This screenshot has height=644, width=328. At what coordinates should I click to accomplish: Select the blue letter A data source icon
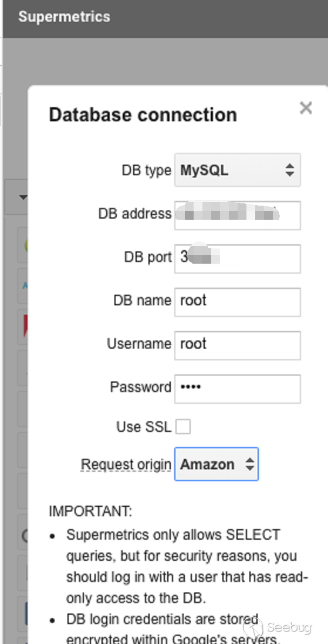pyautogui.click(x=25, y=287)
